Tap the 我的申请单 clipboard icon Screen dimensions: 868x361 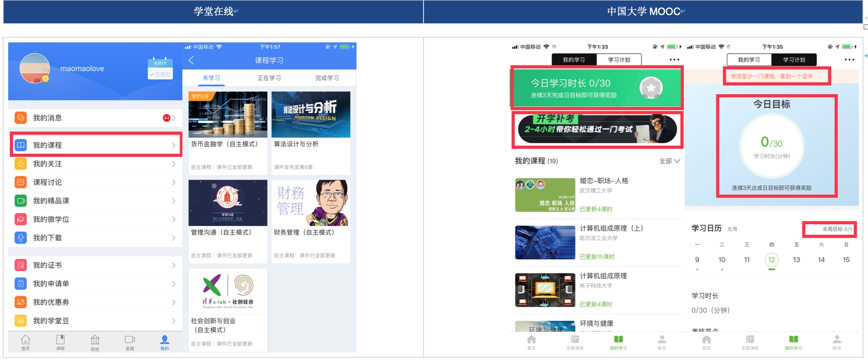pos(21,284)
